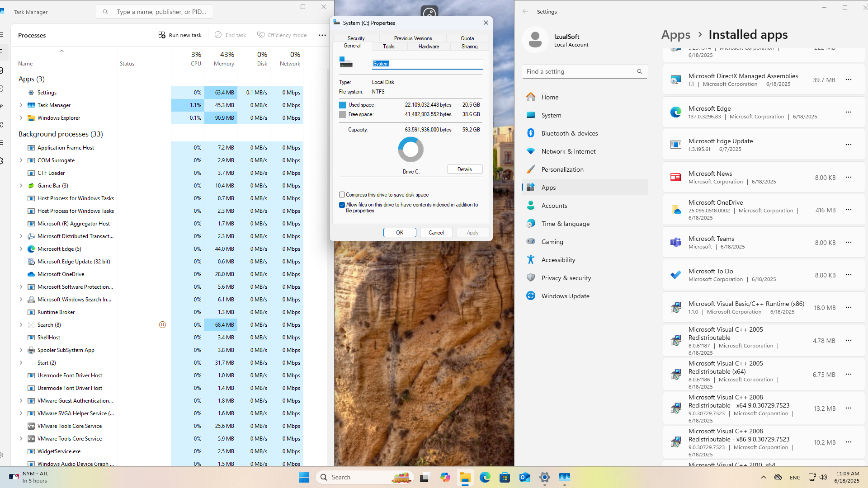Sort processes by the Memory column
The image size is (868, 488).
[x=221, y=58]
